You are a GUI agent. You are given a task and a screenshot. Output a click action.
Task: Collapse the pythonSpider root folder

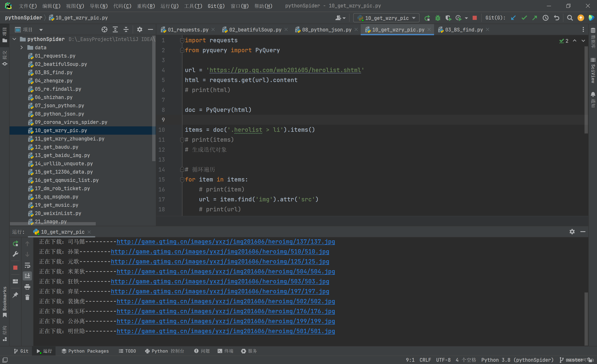pos(14,39)
